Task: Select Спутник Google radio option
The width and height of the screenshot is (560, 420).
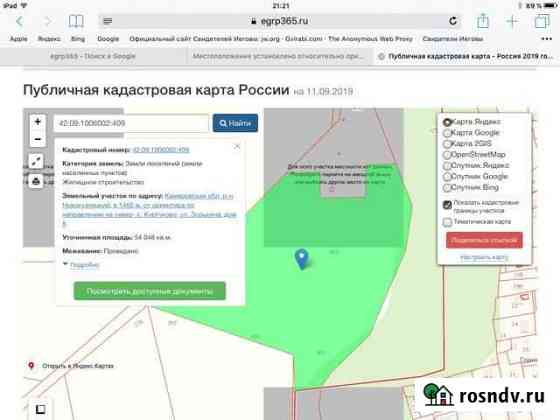Action: (x=447, y=177)
